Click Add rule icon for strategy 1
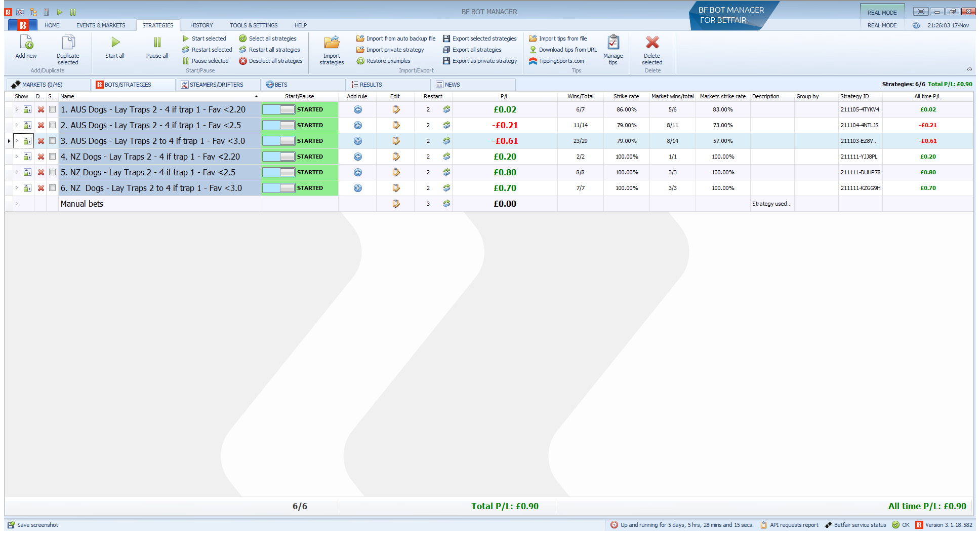 pos(358,109)
